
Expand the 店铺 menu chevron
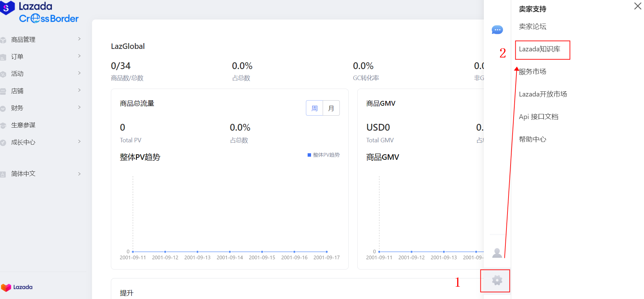79,90
